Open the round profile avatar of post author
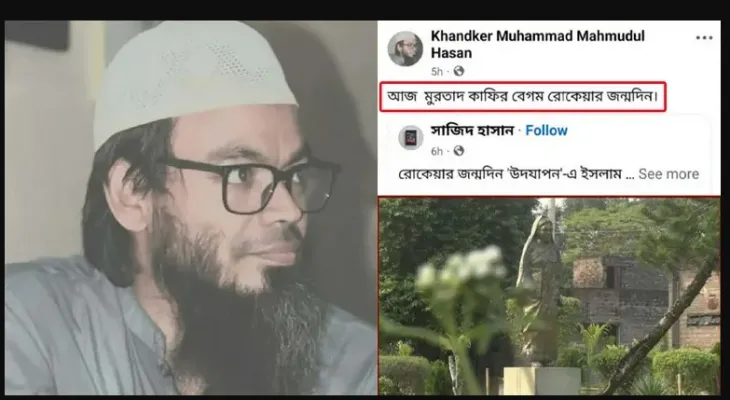 click(x=405, y=49)
